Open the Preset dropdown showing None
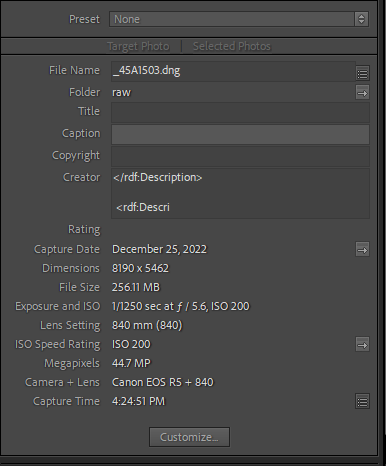The width and height of the screenshot is (386, 466). (239, 19)
